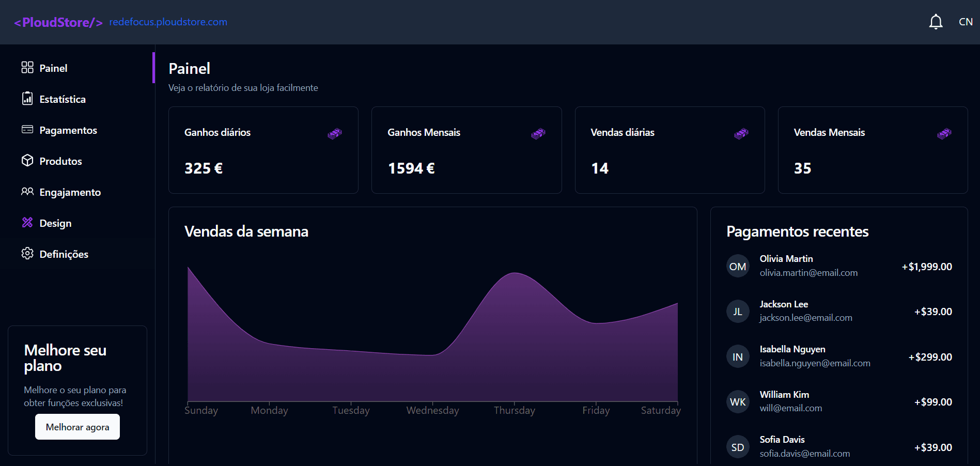Click Isabella Nguyen's IN avatar
Screen dimensions: 980x466
(x=738, y=356)
